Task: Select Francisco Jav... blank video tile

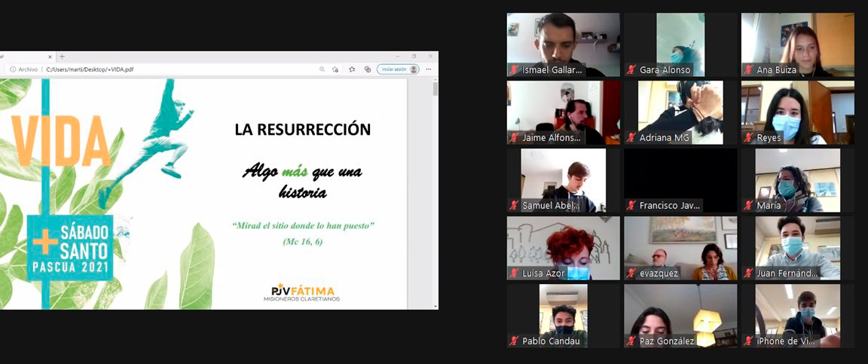Action: coord(680,176)
